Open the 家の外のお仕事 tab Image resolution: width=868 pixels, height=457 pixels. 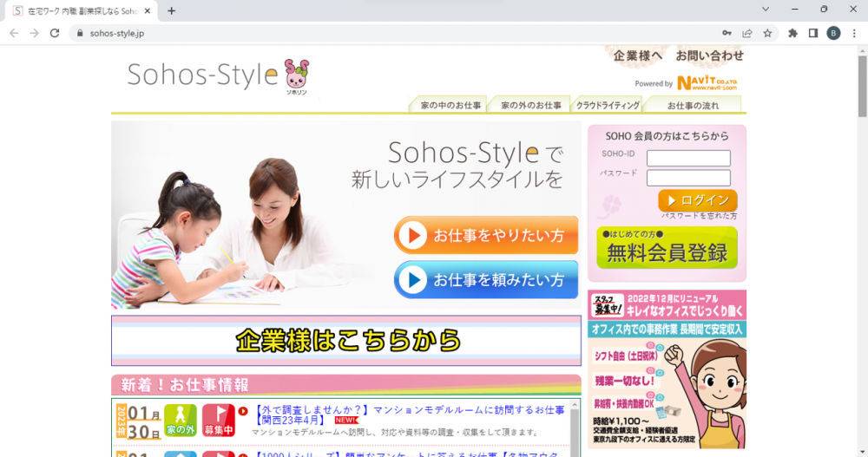tap(530, 105)
